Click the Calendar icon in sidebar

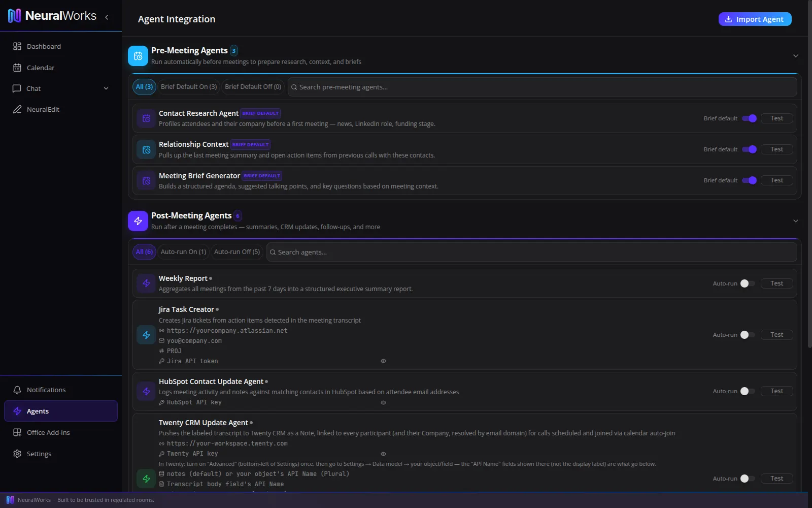pos(17,68)
